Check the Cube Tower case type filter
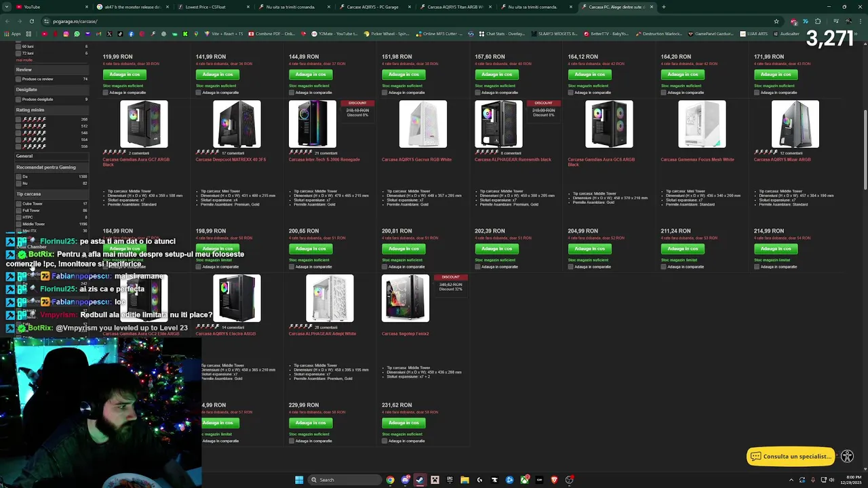Viewport: 868px width, 488px height. pos(18,204)
